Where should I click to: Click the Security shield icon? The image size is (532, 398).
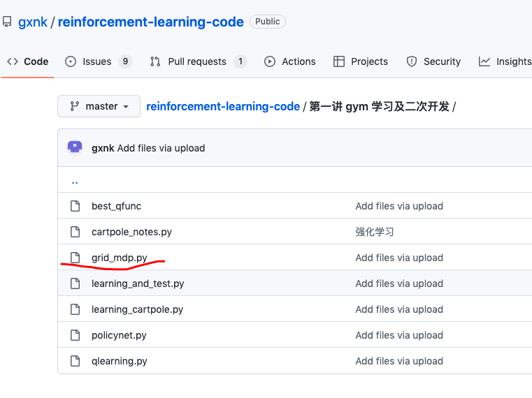[x=412, y=61]
